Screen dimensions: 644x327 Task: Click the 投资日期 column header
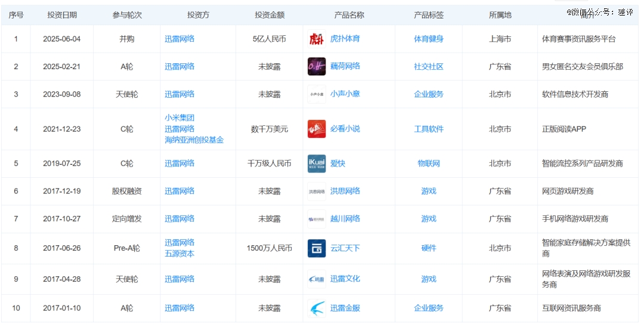point(62,15)
